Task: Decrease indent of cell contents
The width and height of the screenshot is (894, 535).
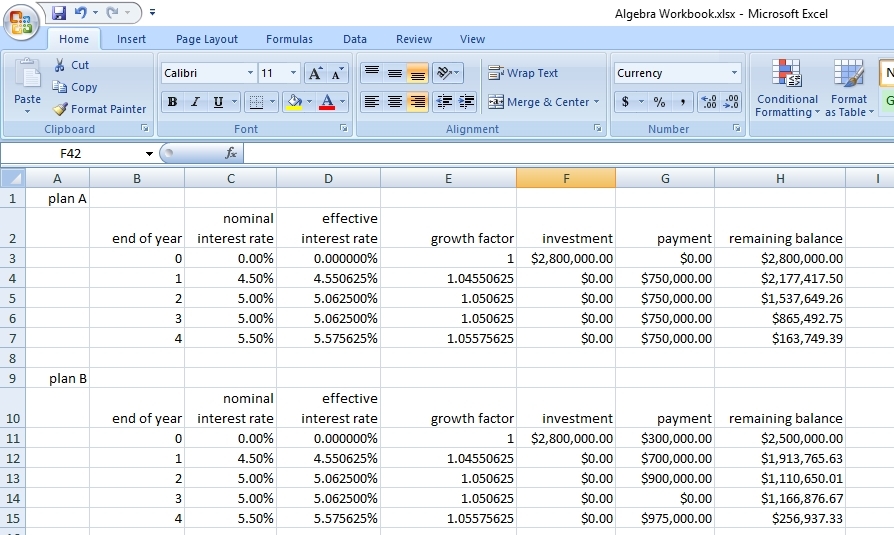Action: tap(444, 102)
